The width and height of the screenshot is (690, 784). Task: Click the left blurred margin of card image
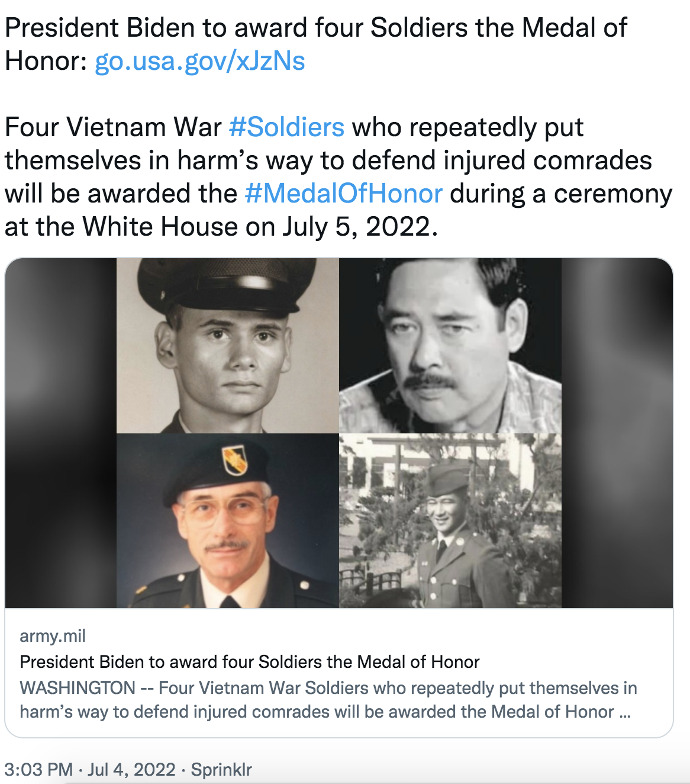pyautogui.click(x=60, y=433)
